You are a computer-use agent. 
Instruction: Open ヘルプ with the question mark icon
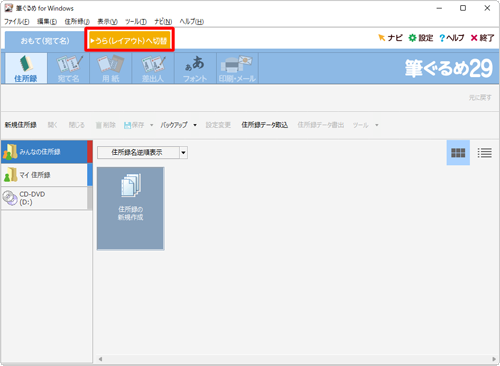(x=452, y=38)
